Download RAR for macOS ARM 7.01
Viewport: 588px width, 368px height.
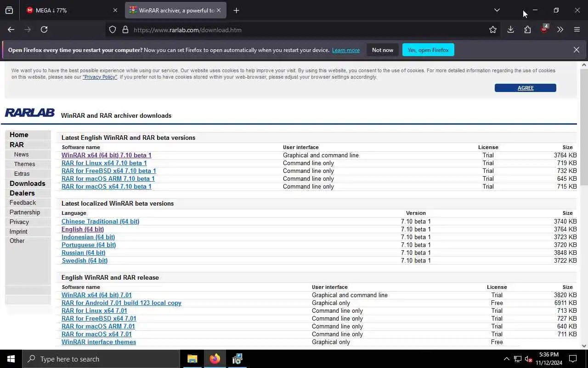98,326
